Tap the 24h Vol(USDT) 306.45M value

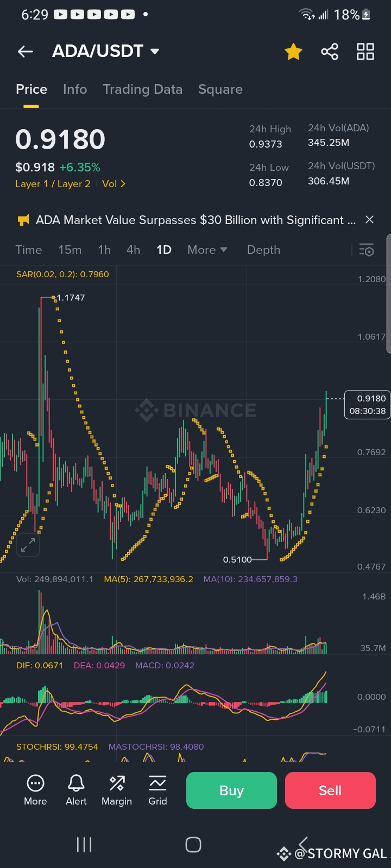329,181
